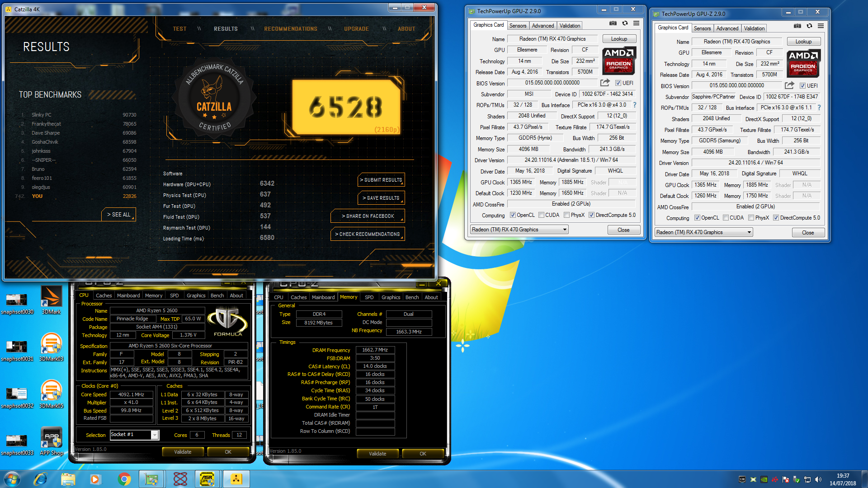Select the APP Shop desktop icon
868x488 pixels.
pos(51,441)
